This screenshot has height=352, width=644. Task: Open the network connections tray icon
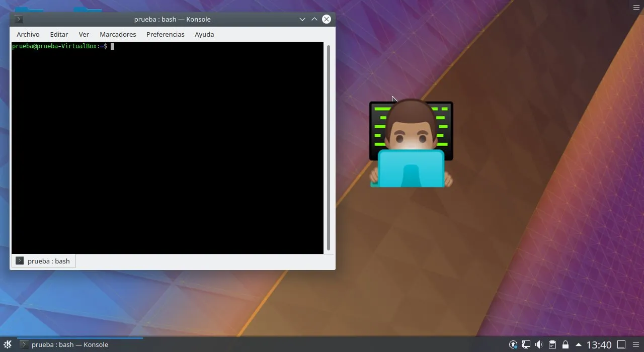point(526,345)
